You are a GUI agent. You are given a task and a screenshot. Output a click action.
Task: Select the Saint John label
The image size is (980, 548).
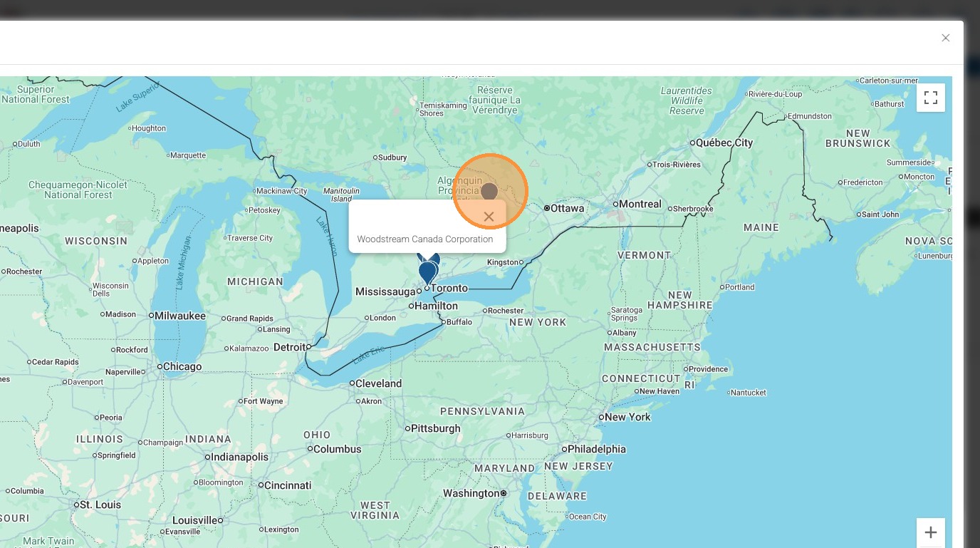coord(880,214)
